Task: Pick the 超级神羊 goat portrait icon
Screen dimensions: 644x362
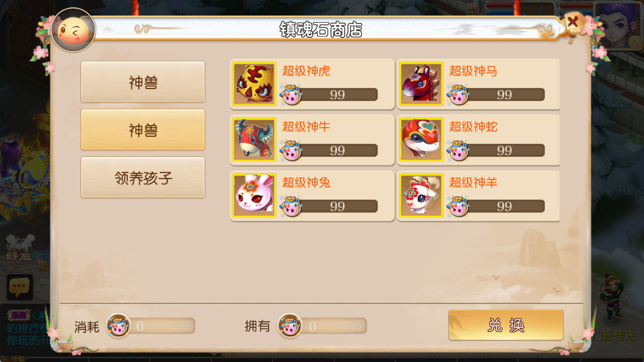Action: tap(421, 195)
